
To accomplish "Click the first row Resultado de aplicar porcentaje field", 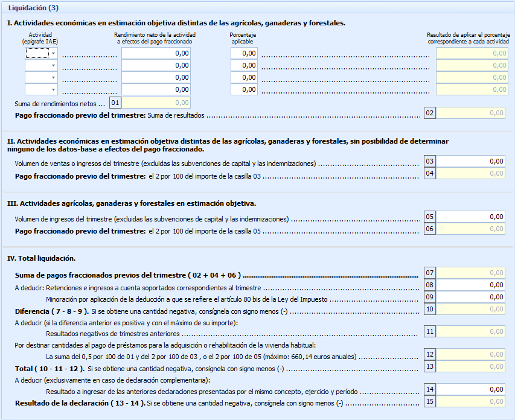I will [472, 53].
